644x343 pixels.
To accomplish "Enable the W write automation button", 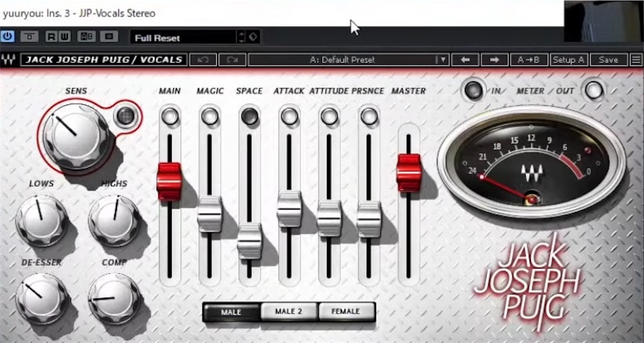I will (x=65, y=37).
